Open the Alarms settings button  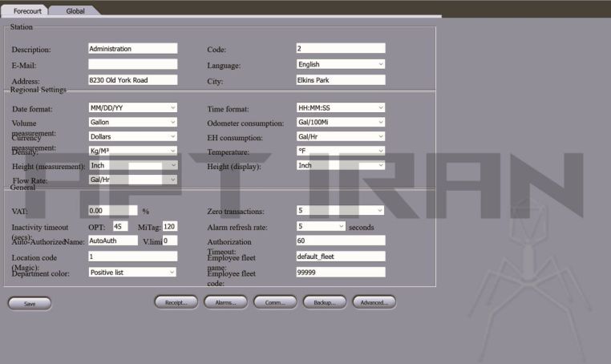tap(225, 302)
